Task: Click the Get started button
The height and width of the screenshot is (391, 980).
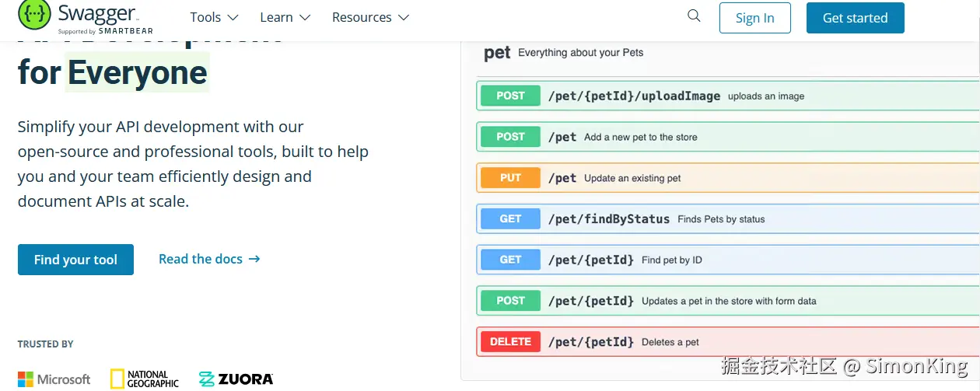Action: [x=855, y=18]
